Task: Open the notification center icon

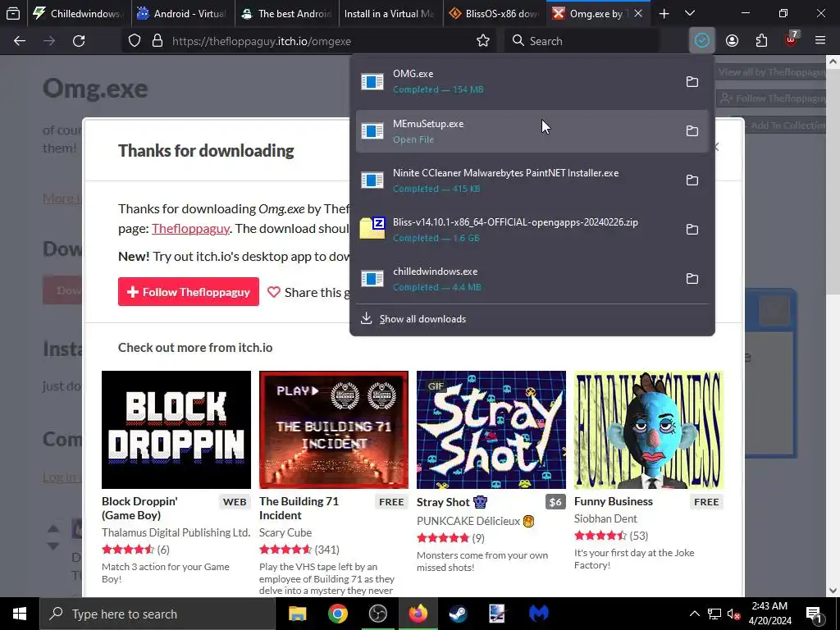Action: [815, 614]
